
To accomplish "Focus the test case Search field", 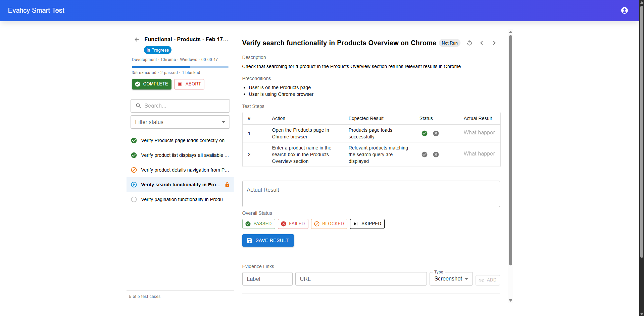I will [x=180, y=106].
